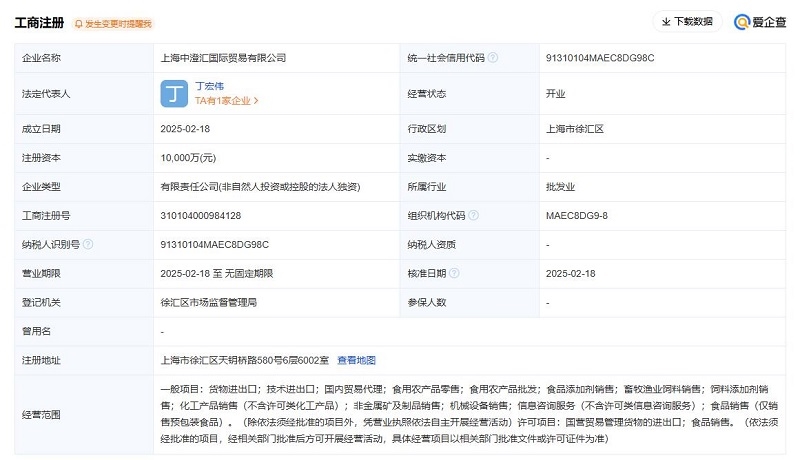This screenshot has height=460, width=800.
Task: Click address 上海市徐汇区天钥桥路580号6层6002室
Action: 244,361
